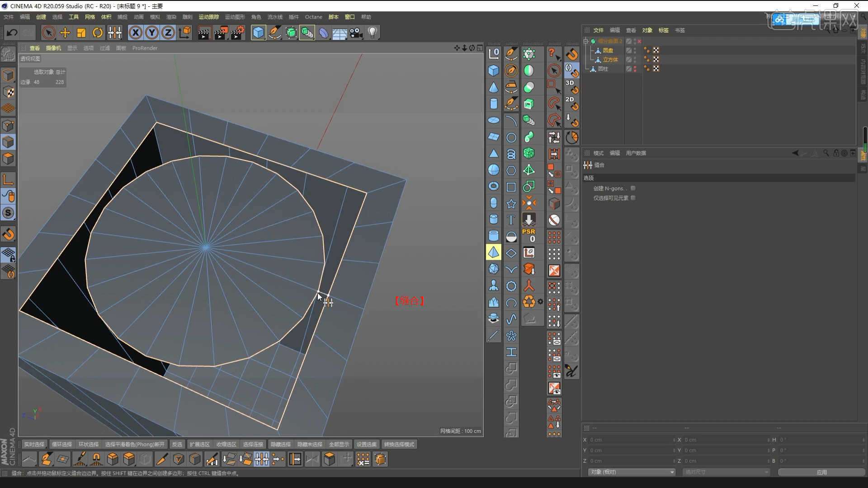Screen dimensions: 868x488
Task: Click the 转换选择模式 button
Action: click(x=399, y=444)
